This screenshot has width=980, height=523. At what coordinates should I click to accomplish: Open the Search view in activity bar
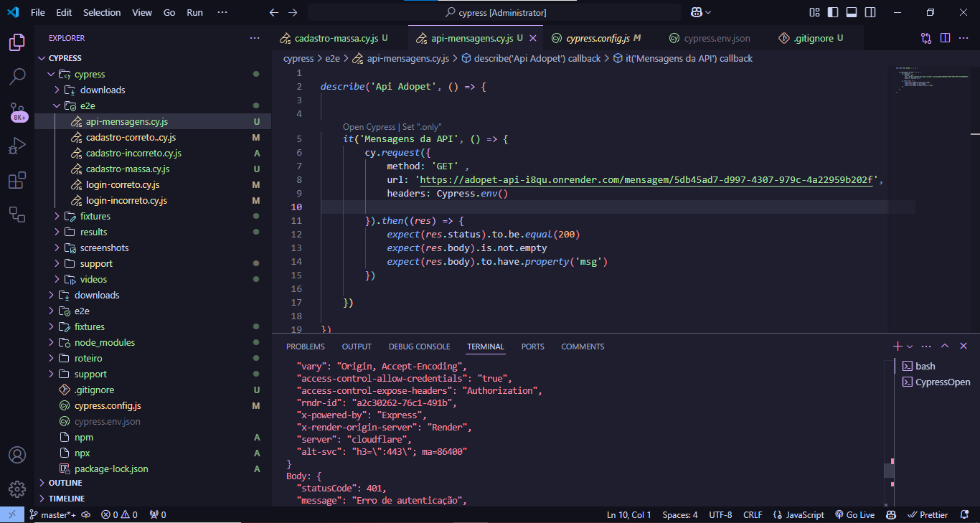[17, 77]
